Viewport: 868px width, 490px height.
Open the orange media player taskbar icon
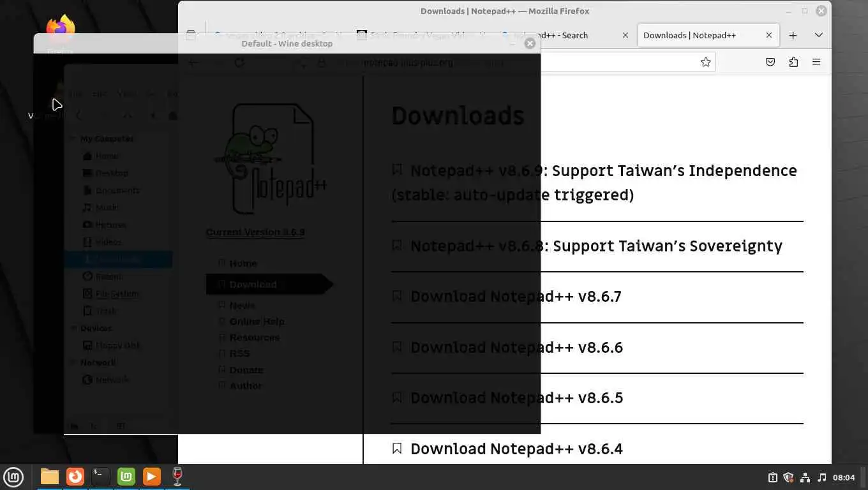[x=152, y=477]
